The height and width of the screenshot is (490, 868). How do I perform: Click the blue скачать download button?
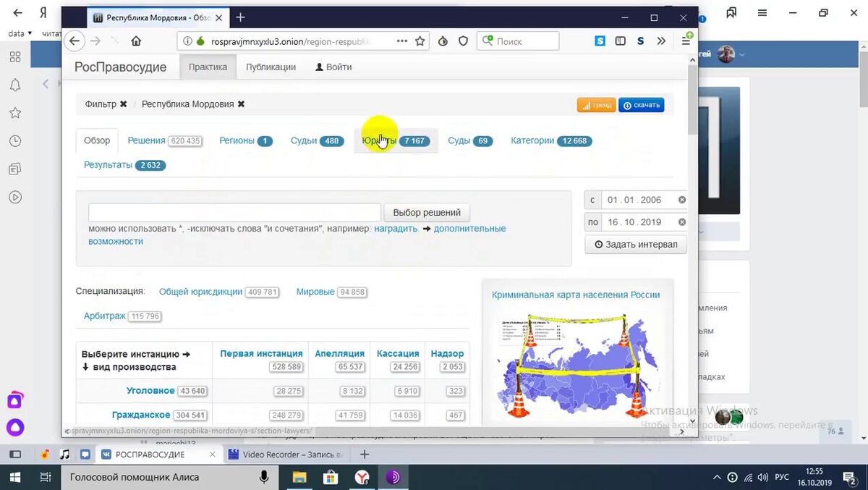(642, 105)
